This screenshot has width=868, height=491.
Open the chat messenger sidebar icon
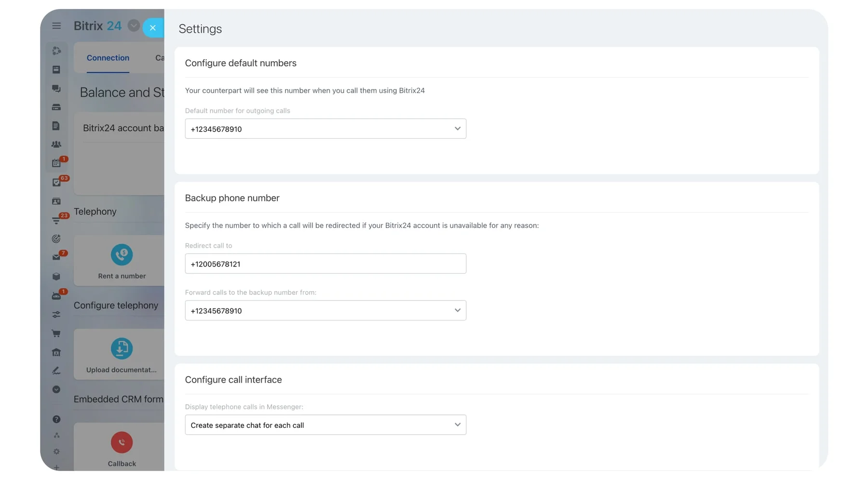pyautogui.click(x=56, y=89)
